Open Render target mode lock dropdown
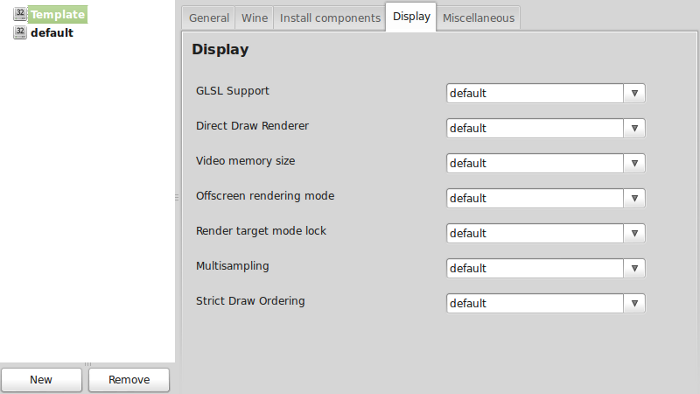 coord(634,233)
